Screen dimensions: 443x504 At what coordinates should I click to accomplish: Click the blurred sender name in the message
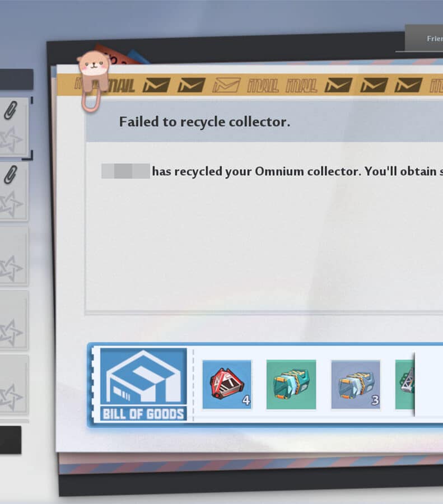pyautogui.click(x=125, y=171)
